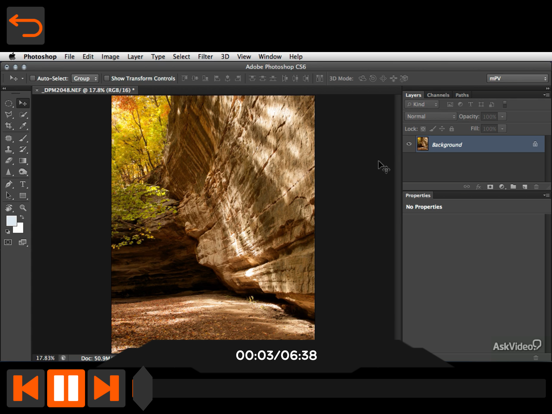
Task: Change the screen mode
Action: pos(23,242)
